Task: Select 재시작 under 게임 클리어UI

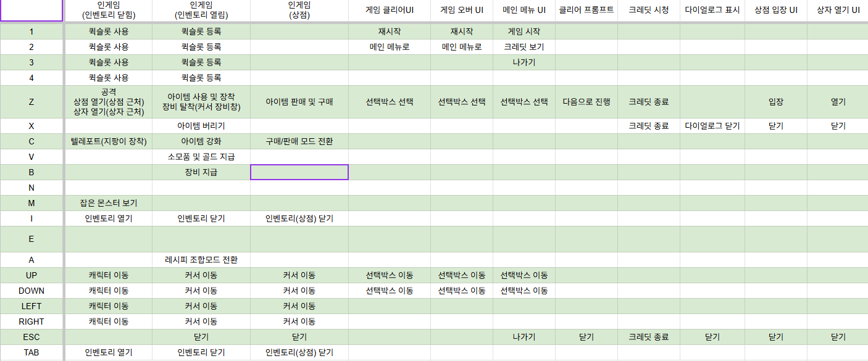Action: [x=390, y=31]
